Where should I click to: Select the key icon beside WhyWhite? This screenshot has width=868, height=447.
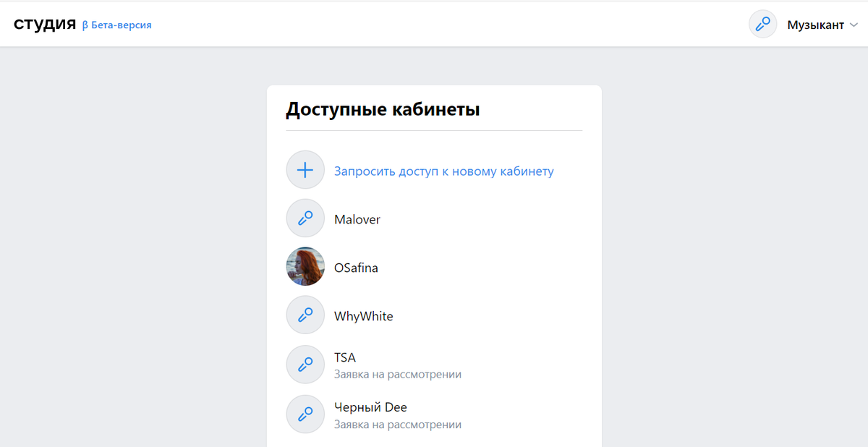click(305, 315)
